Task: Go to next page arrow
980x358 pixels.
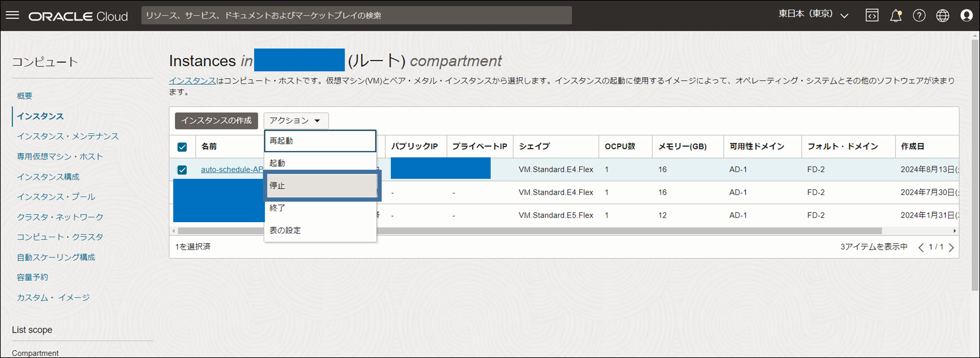Action: coord(951,248)
